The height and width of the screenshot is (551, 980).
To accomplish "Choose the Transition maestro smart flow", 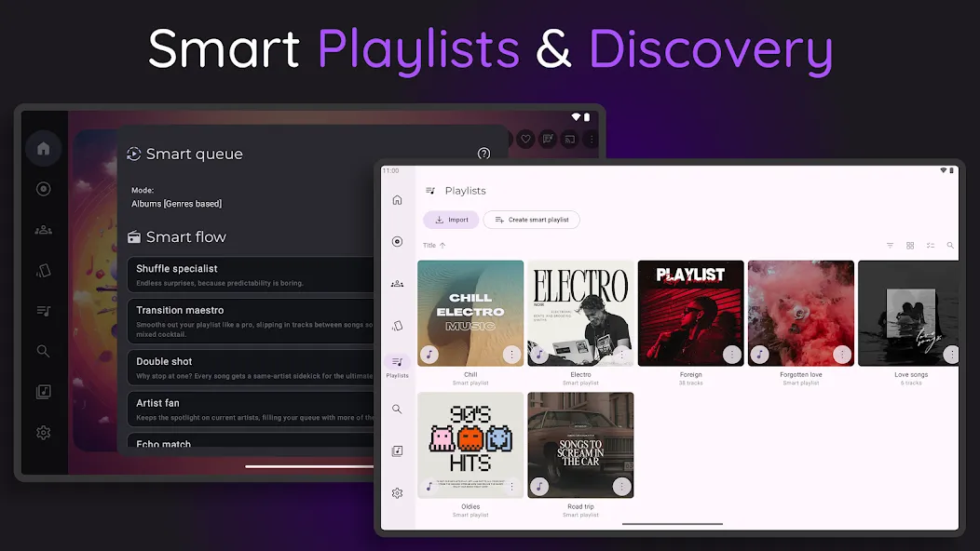I will coord(251,321).
